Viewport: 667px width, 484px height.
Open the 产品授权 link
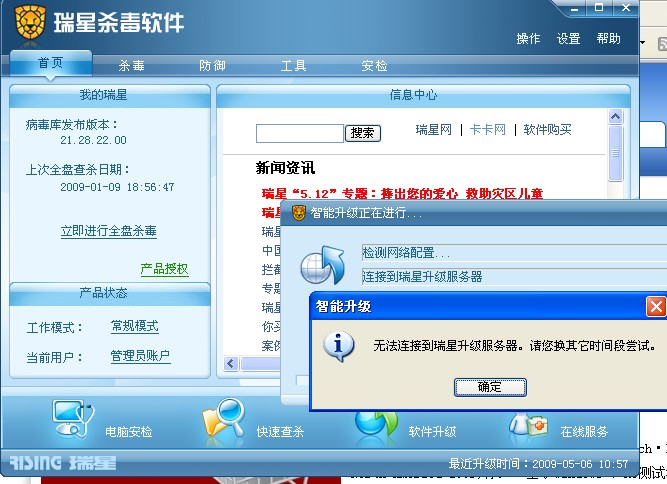164,269
